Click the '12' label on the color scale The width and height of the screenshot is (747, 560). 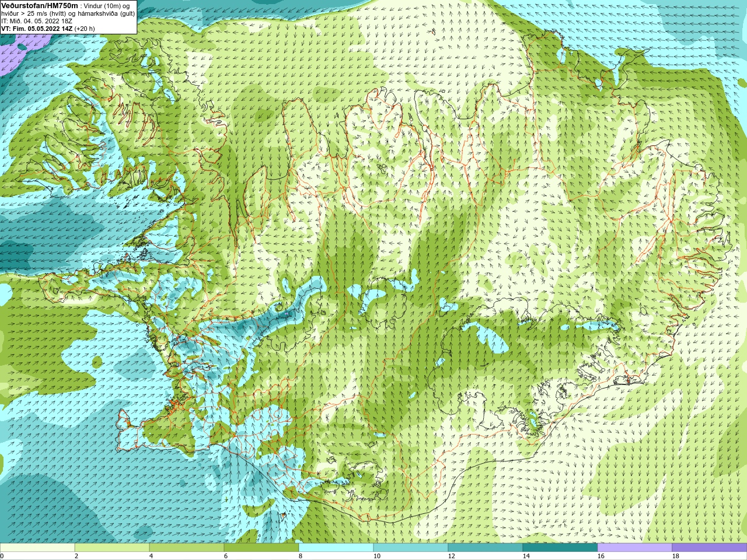click(452, 556)
